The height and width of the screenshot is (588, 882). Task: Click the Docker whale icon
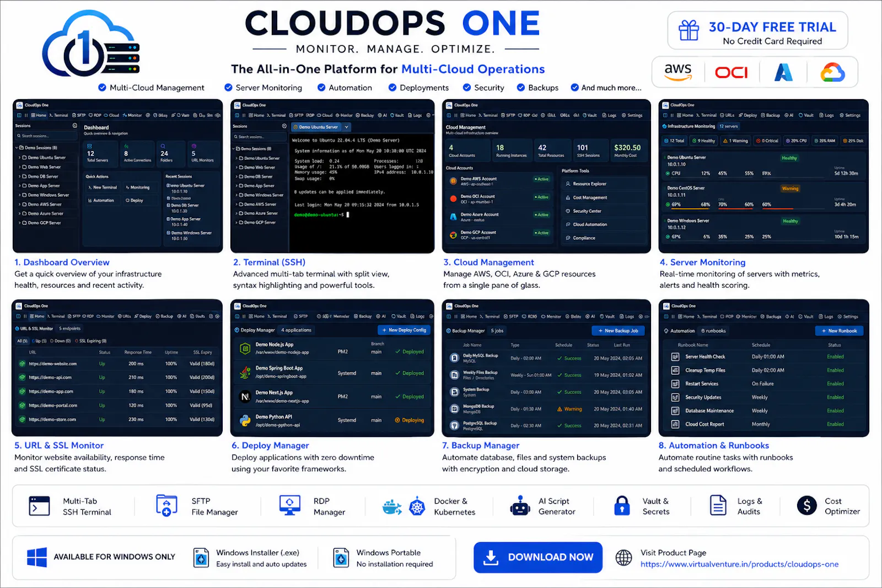(392, 507)
